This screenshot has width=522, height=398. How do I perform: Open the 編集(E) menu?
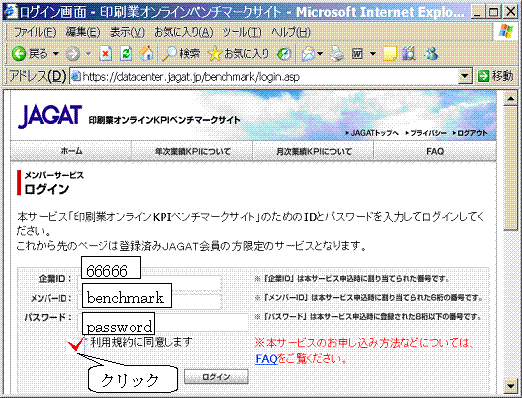point(83,32)
